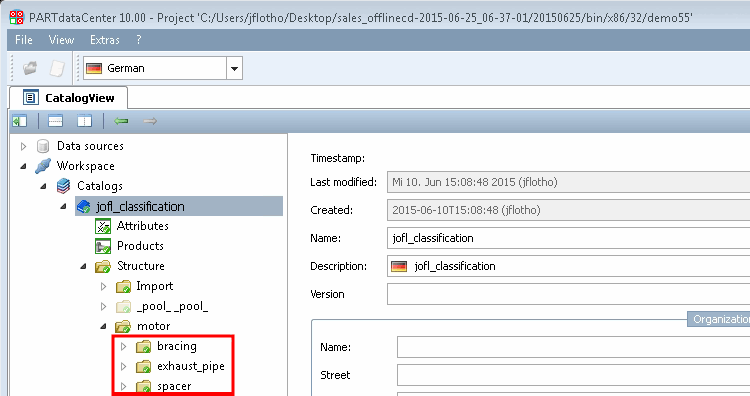Click the jofl_classification catalog icon

[84, 207]
